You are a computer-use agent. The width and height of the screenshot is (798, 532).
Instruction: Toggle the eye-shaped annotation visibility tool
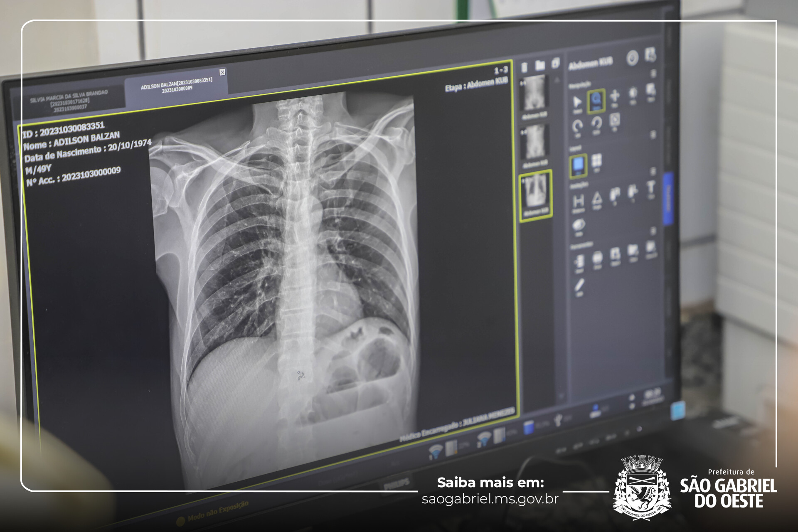tap(579, 227)
